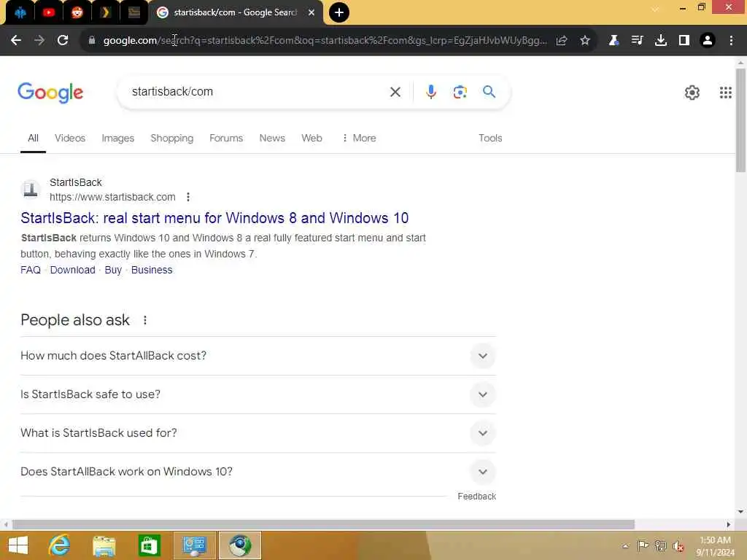
Task: Toggle the side panel icon
Action: click(x=684, y=41)
